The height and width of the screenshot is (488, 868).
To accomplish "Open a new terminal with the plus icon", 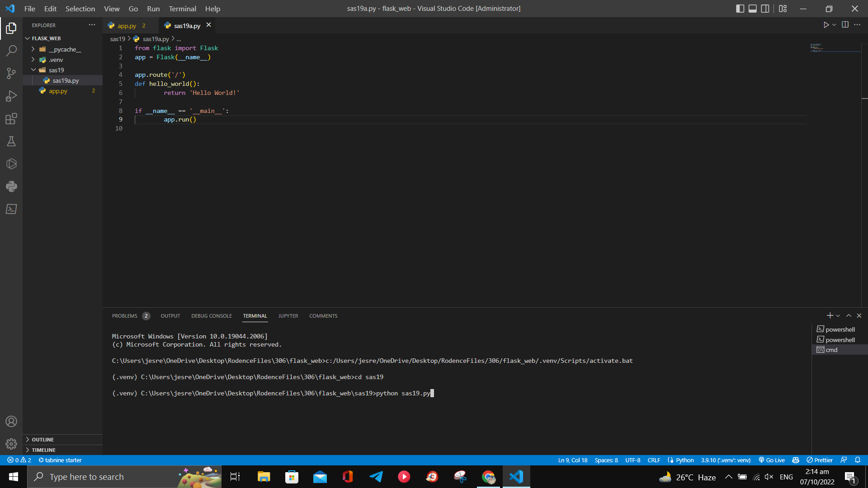I will (829, 315).
